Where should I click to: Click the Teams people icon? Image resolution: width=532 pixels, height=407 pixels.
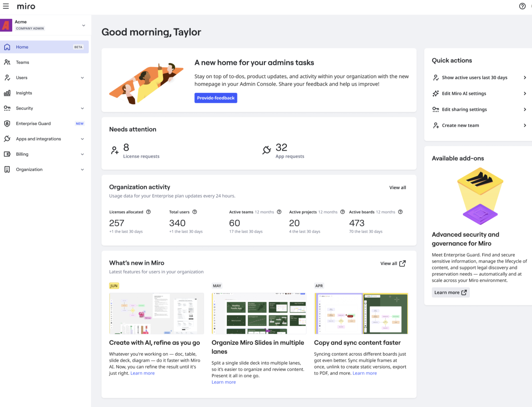click(x=7, y=62)
